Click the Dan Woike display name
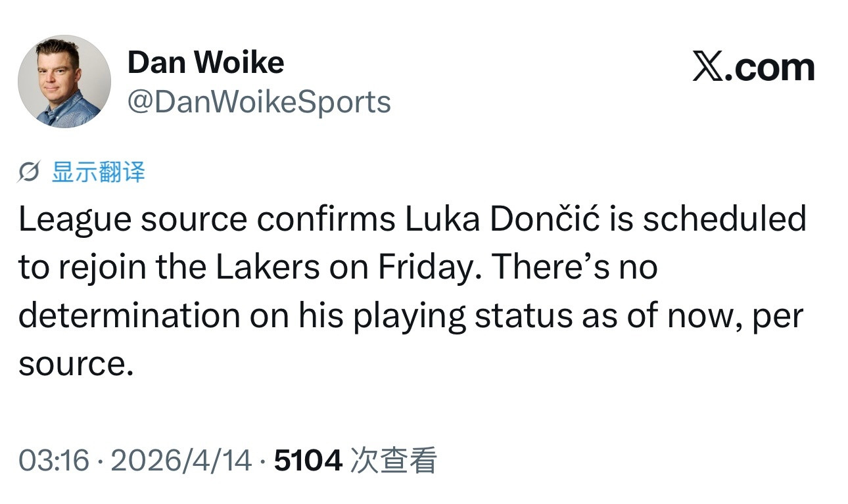Viewport: 848px width, 504px height. 206,62
